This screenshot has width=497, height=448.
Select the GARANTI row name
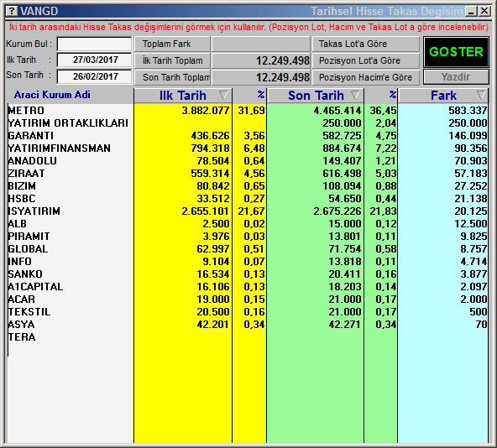click(31, 136)
